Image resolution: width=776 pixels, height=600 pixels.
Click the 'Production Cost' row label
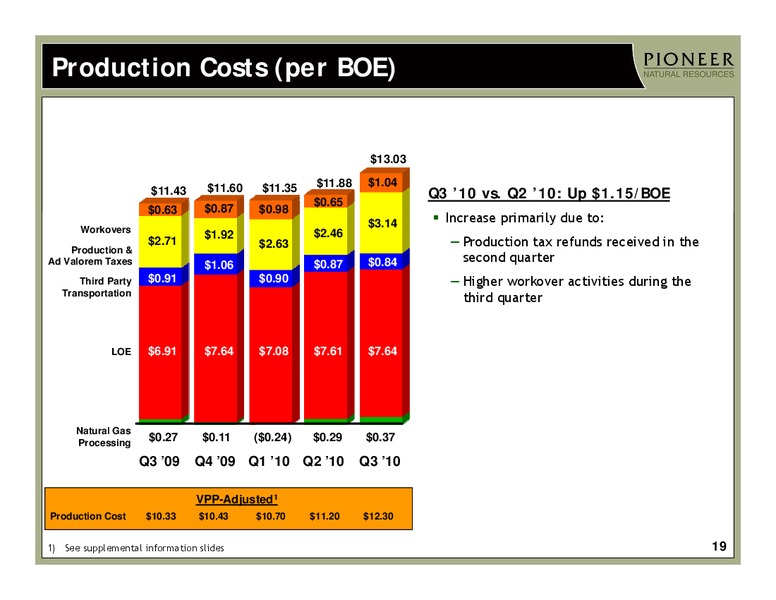88,516
